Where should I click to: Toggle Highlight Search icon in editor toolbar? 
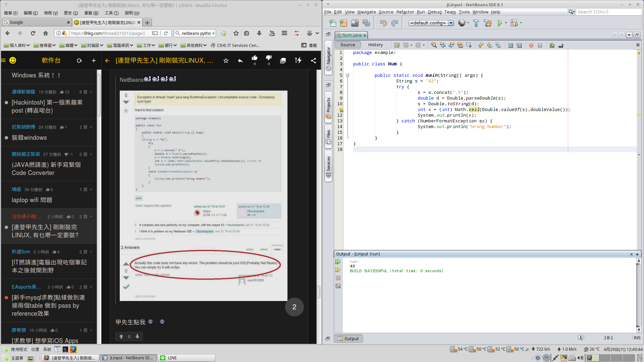[x=460, y=45]
